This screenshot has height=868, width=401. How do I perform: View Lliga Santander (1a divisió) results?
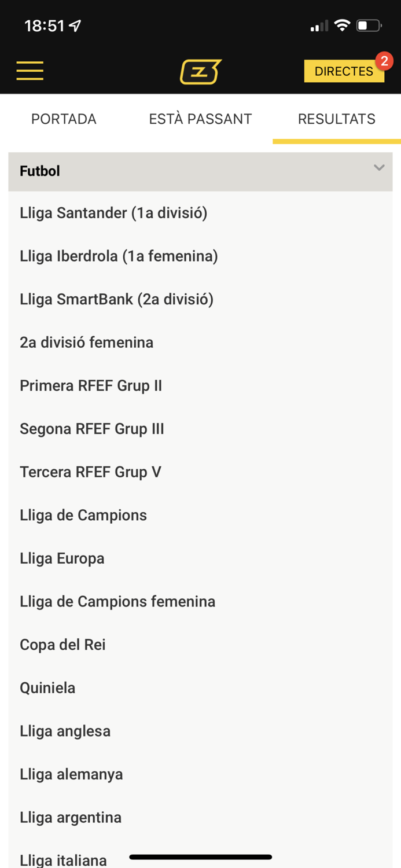(113, 213)
